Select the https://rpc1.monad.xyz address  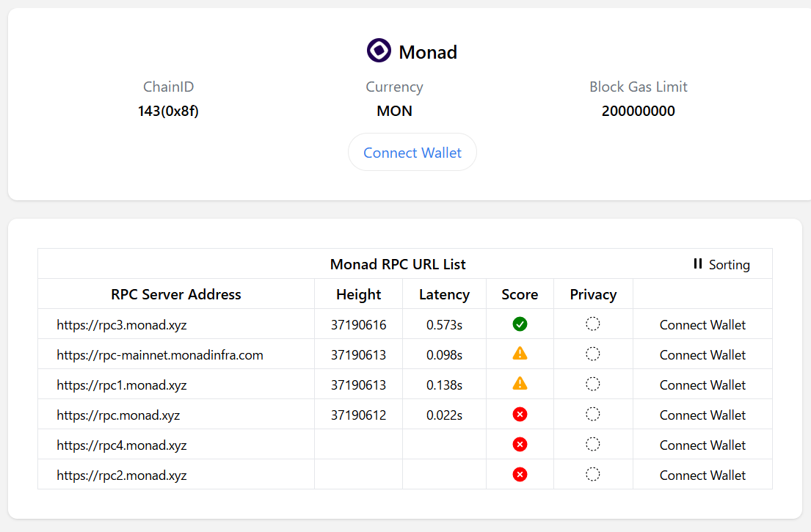pyautogui.click(x=122, y=385)
